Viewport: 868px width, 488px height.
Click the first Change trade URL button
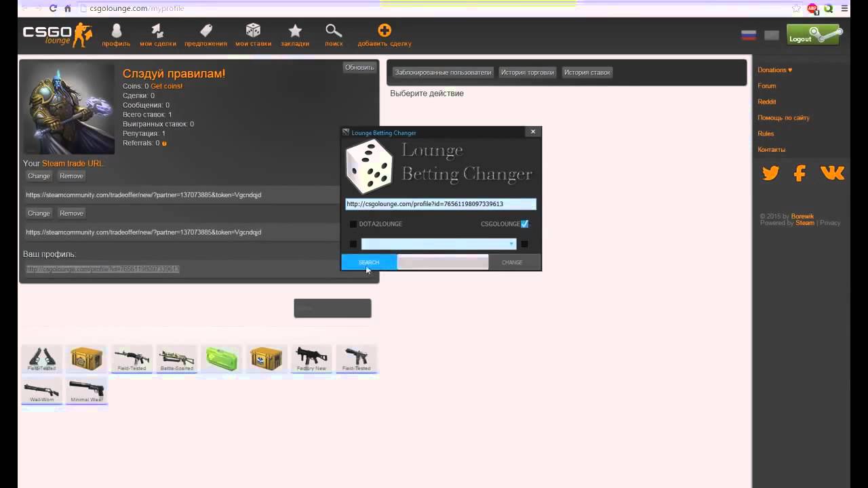(39, 176)
